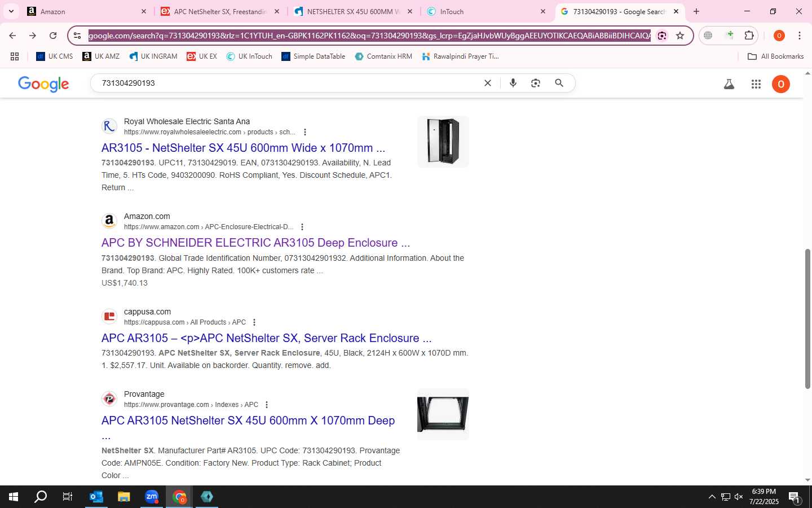Open Rawalpindi Prayer Times bookmark
The height and width of the screenshot is (508, 812).
(460, 56)
